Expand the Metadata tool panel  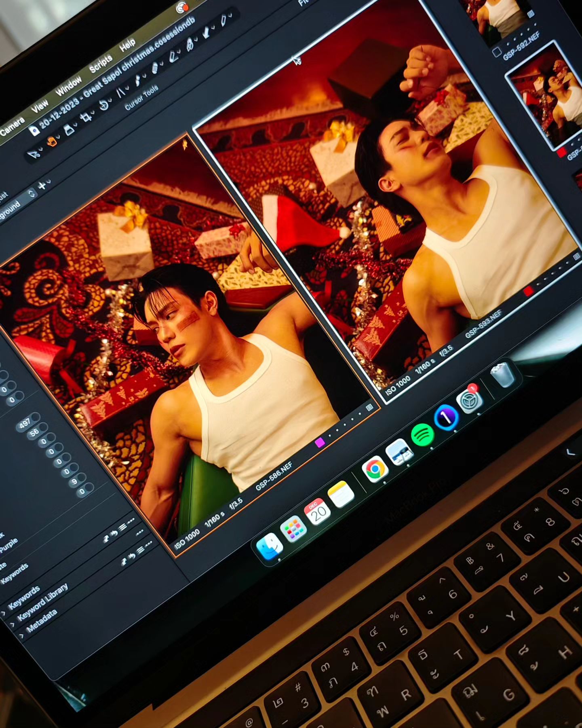point(21,636)
